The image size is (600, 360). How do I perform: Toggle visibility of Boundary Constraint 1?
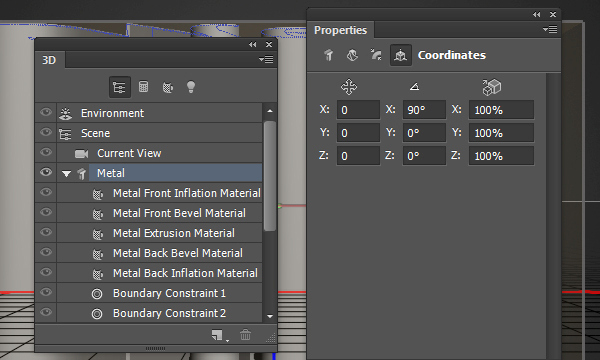tap(46, 292)
